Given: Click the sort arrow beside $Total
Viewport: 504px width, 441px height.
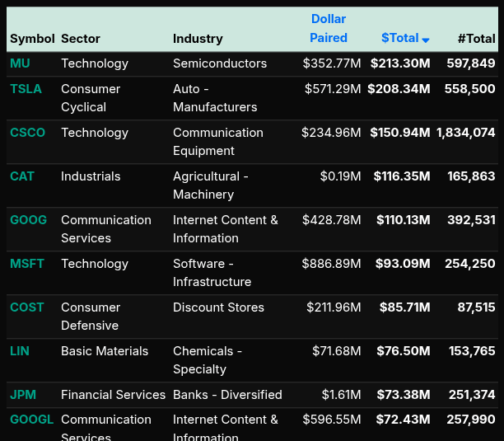Looking at the screenshot, I should pos(426,40).
